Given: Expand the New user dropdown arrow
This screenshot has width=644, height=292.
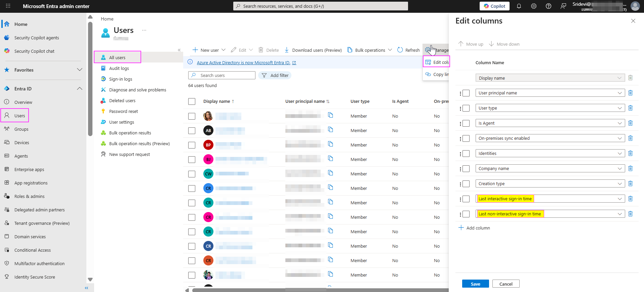Looking at the screenshot, I should point(224,50).
